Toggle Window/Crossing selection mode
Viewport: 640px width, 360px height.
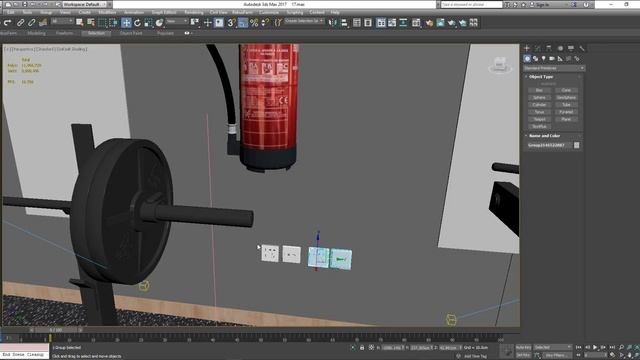click(113, 22)
